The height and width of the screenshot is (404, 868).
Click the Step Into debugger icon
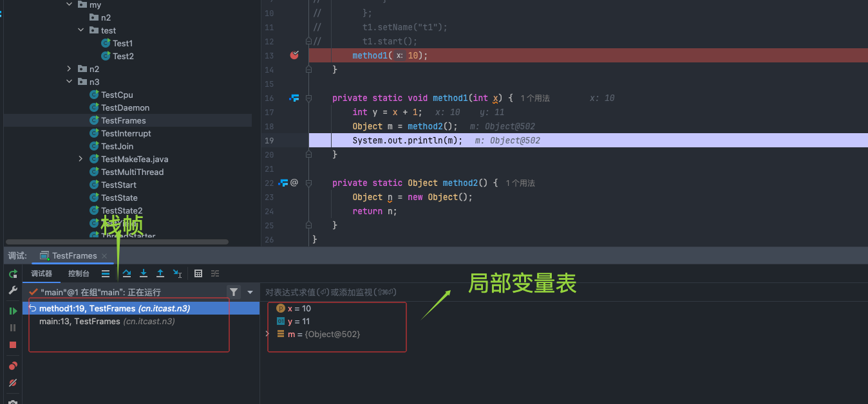(144, 273)
